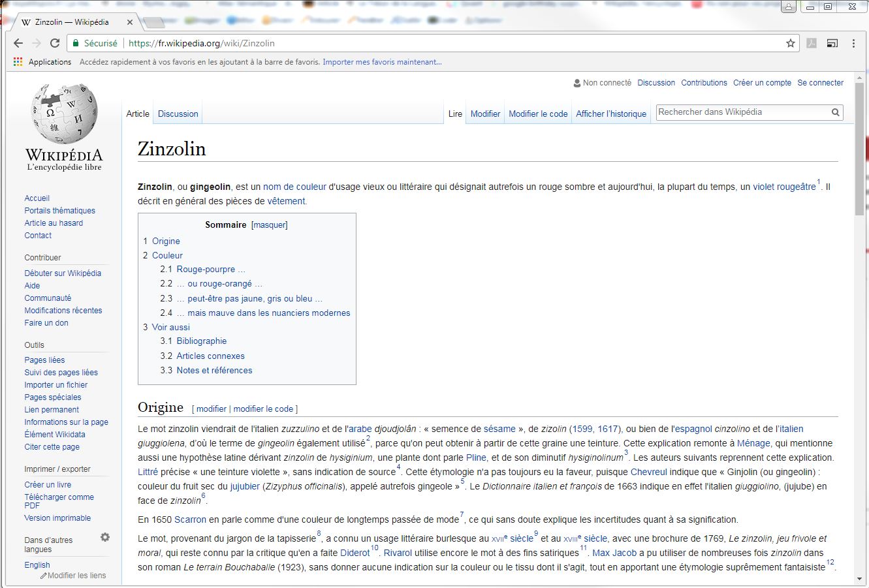Switch to the Article tab
The image size is (869, 588).
[138, 114]
